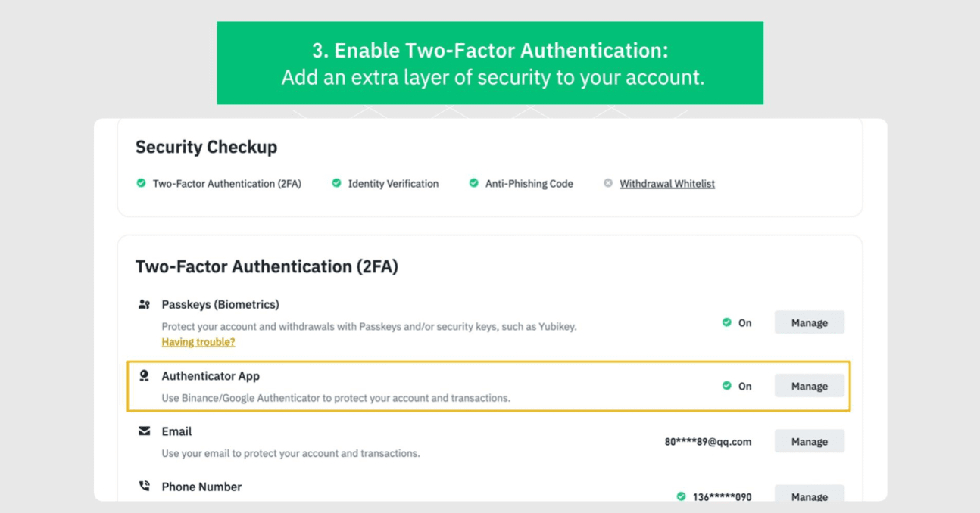This screenshot has height=513, width=980.
Task: Click the phone number verified check icon
Action: point(681,496)
